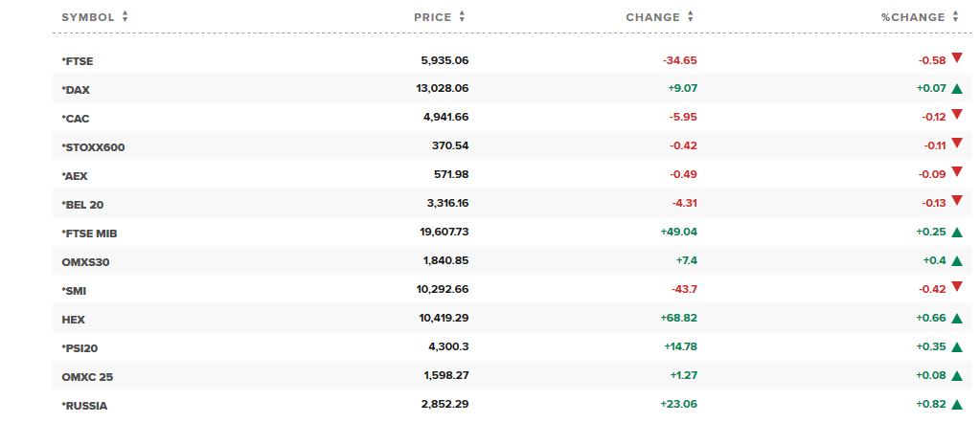The height and width of the screenshot is (445, 980).
Task: Open the *FTSE symbol link
Action: coord(78,61)
